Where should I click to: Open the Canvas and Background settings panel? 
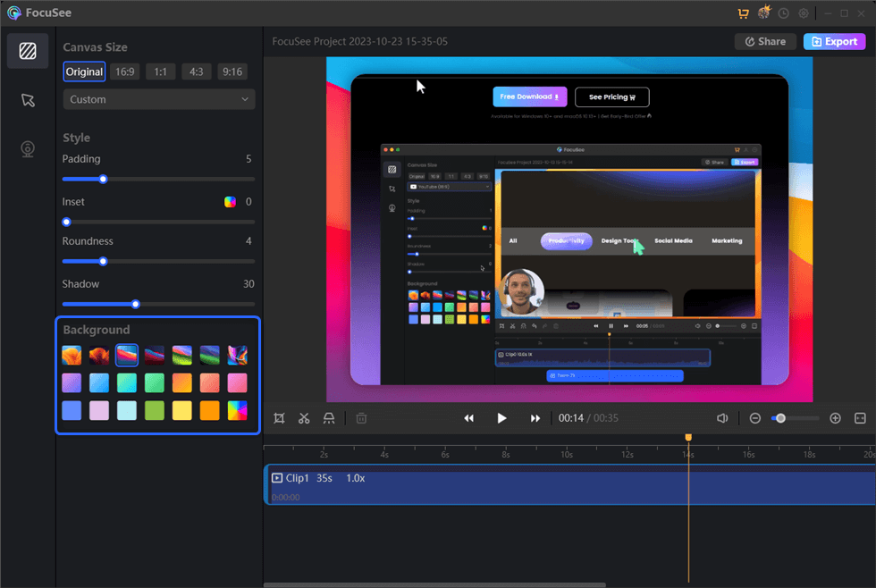pyautogui.click(x=28, y=51)
